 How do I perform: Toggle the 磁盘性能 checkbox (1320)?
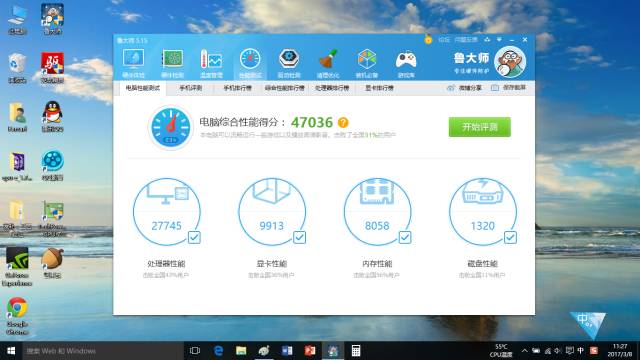pyautogui.click(x=510, y=237)
